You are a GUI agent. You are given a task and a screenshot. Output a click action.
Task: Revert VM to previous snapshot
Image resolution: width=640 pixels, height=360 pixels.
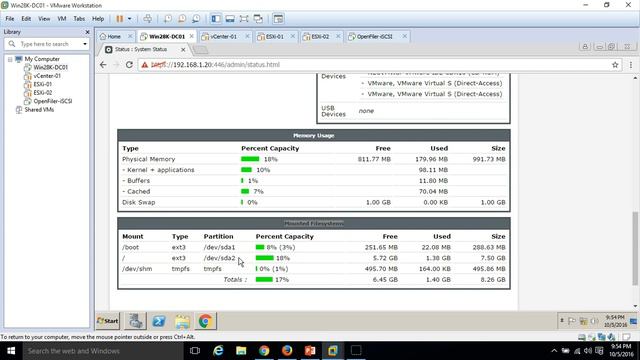pyautogui.click(x=182, y=19)
